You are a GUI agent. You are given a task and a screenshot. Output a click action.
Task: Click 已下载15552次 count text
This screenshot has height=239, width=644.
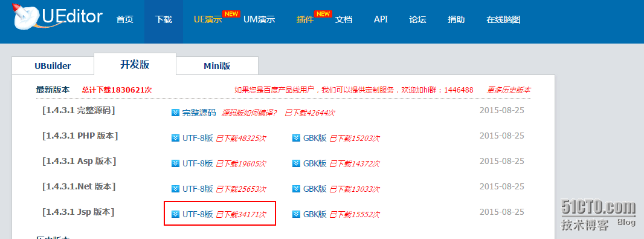(x=355, y=214)
